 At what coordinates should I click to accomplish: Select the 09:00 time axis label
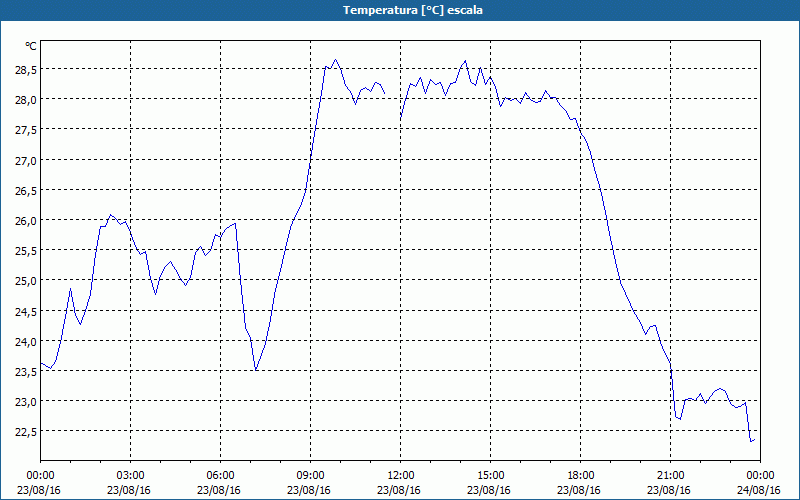click(x=310, y=476)
